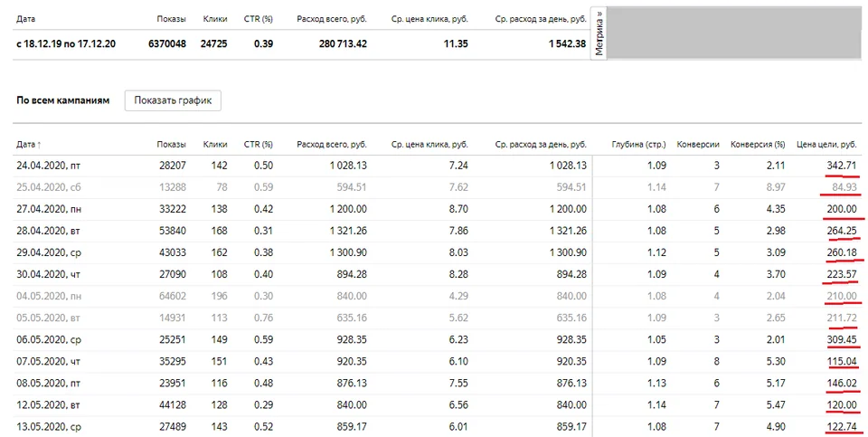Click goal price 260.18
The width and height of the screenshot is (868, 437).
pos(842,252)
